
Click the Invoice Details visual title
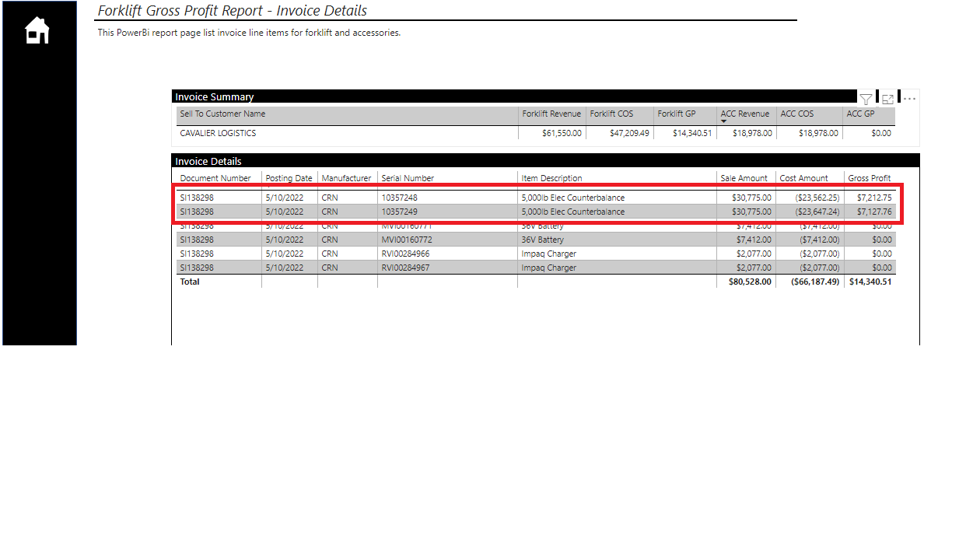(208, 162)
